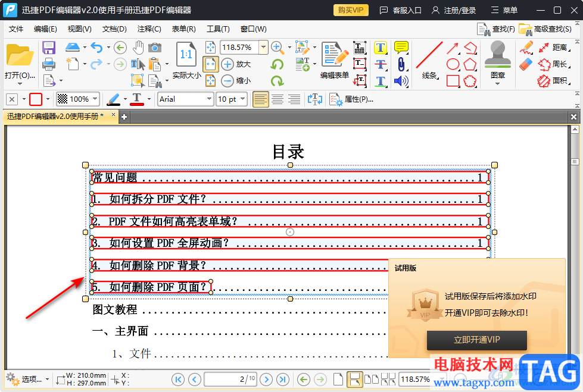Enable continuous page layout in status bar
Viewport: 583px width, 392px height.
click(x=354, y=380)
